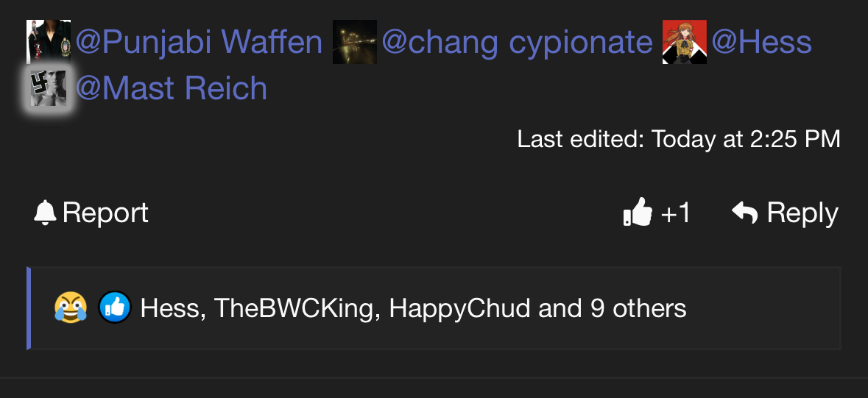Click the dark night-scene avatar of chang cypionate
Image resolution: width=868 pixels, height=398 pixels.
point(355,42)
